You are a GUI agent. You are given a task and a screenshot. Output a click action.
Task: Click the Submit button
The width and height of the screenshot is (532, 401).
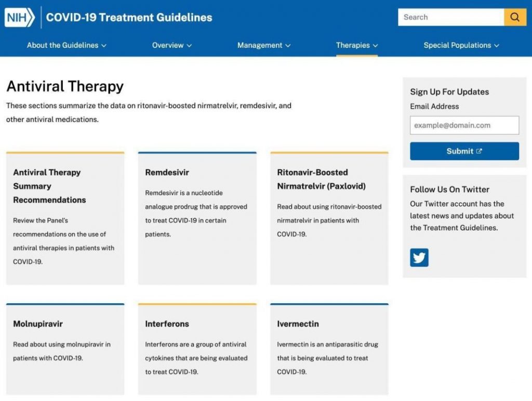463,151
